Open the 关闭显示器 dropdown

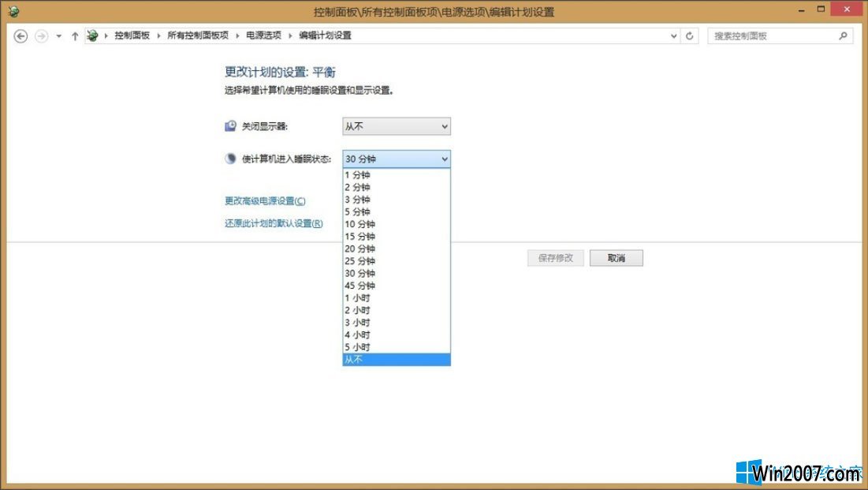397,126
